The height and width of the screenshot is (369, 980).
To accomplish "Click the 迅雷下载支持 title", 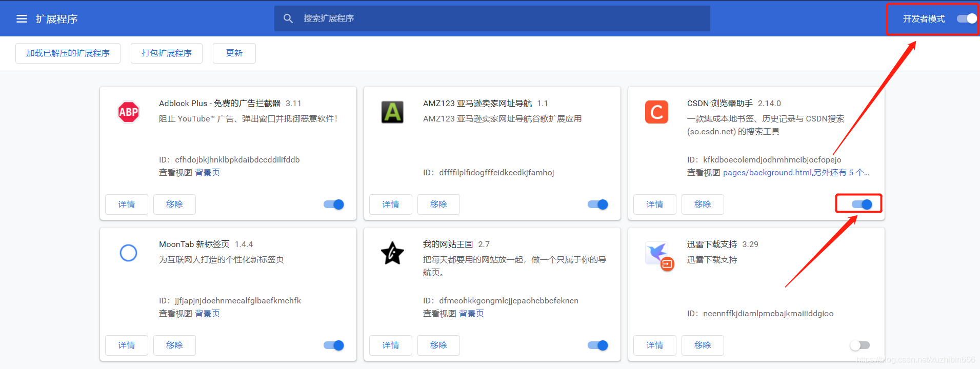I will 712,244.
